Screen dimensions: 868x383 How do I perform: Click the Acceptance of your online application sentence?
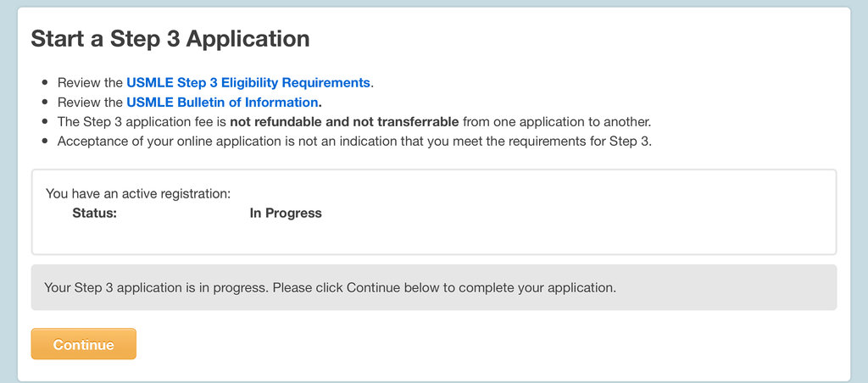coord(354,142)
